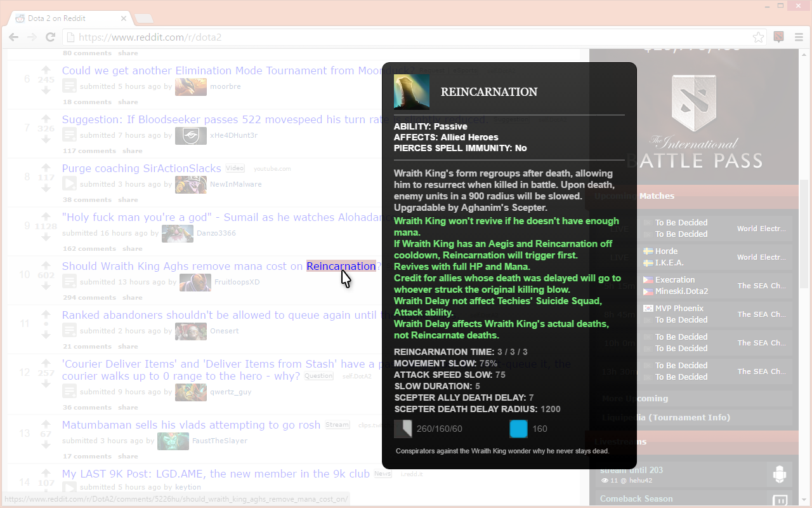Screen dimensions: 812x508
Task: Upvote the Bloodseeker movespeed suggestion post
Action: click(x=46, y=117)
